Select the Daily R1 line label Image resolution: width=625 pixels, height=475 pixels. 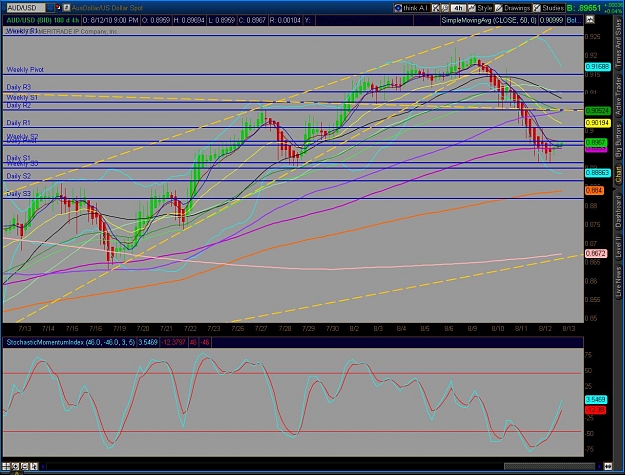click(x=18, y=123)
